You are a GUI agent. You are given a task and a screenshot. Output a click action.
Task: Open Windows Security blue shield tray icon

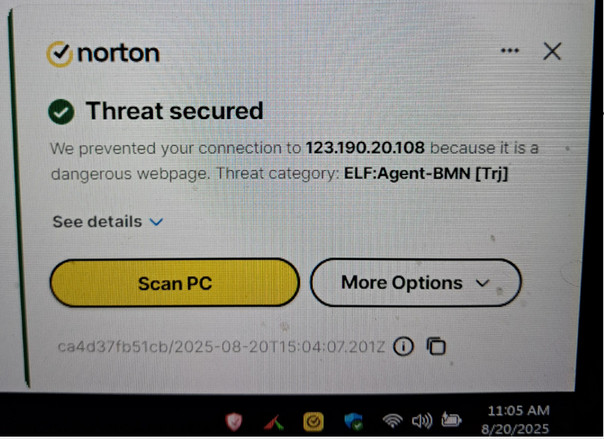click(x=353, y=421)
